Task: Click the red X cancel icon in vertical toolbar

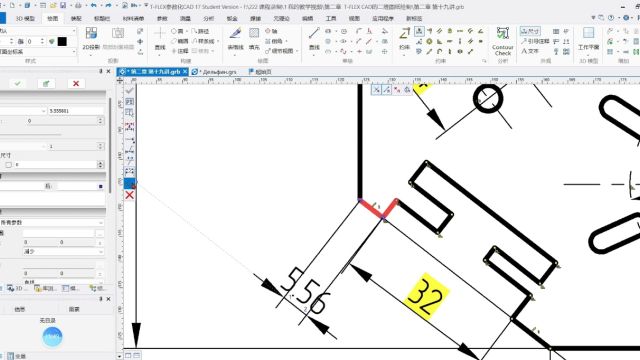Action: [x=129, y=195]
